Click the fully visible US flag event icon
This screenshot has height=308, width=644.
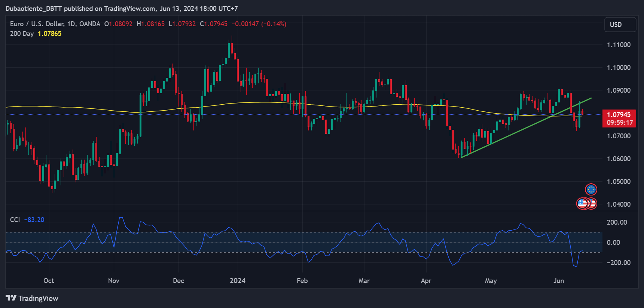coord(583,203)
